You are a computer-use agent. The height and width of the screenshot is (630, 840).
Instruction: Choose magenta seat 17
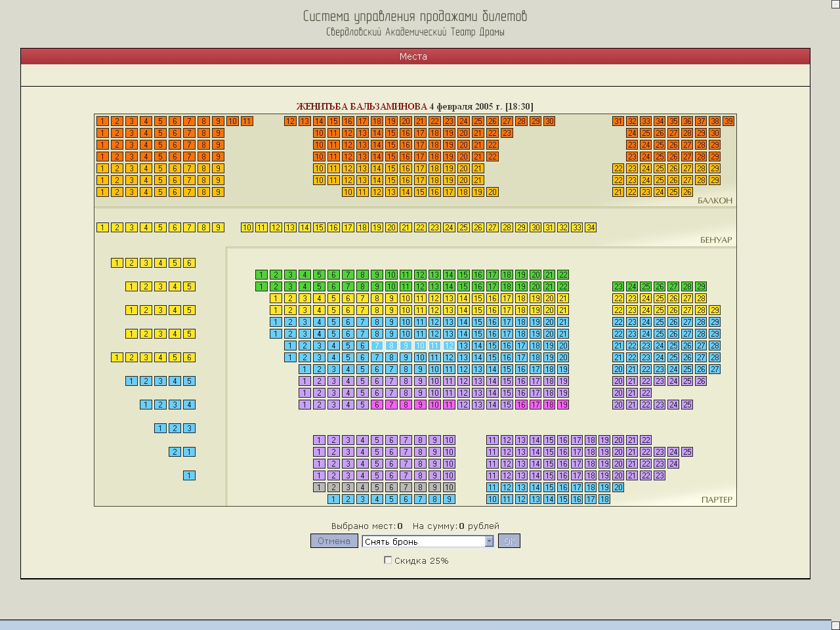535,405
